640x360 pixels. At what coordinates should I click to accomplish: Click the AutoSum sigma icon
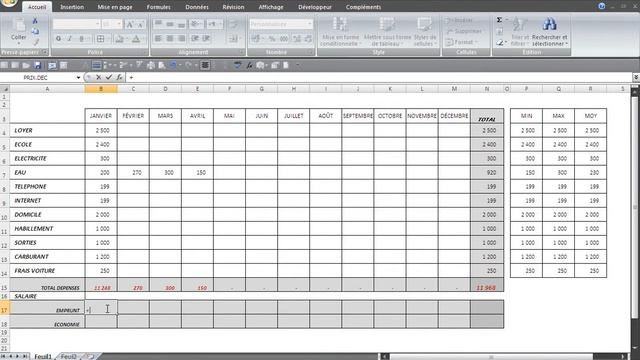pyautogui.click(x=499, y=20)
